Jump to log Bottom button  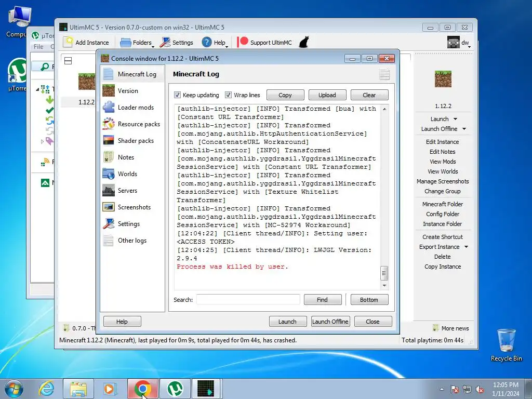(369, 300)
